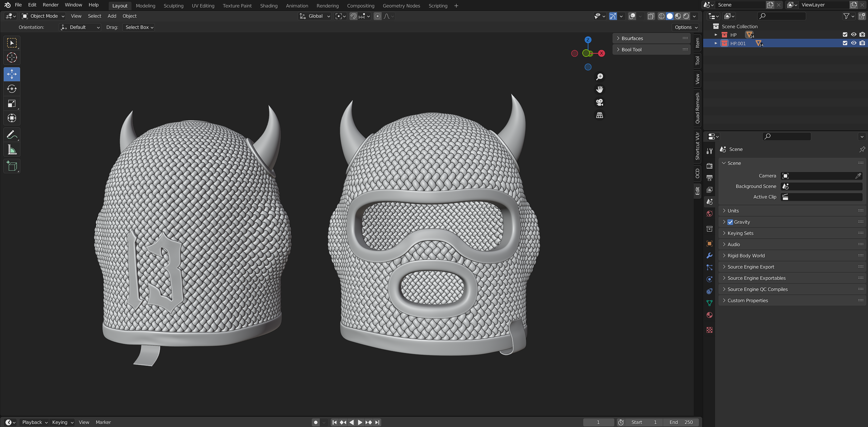The width and height of the screenshot is (868, 427).
Task: Uncheck the Gravity checkbox
Action: pos(730,222)
